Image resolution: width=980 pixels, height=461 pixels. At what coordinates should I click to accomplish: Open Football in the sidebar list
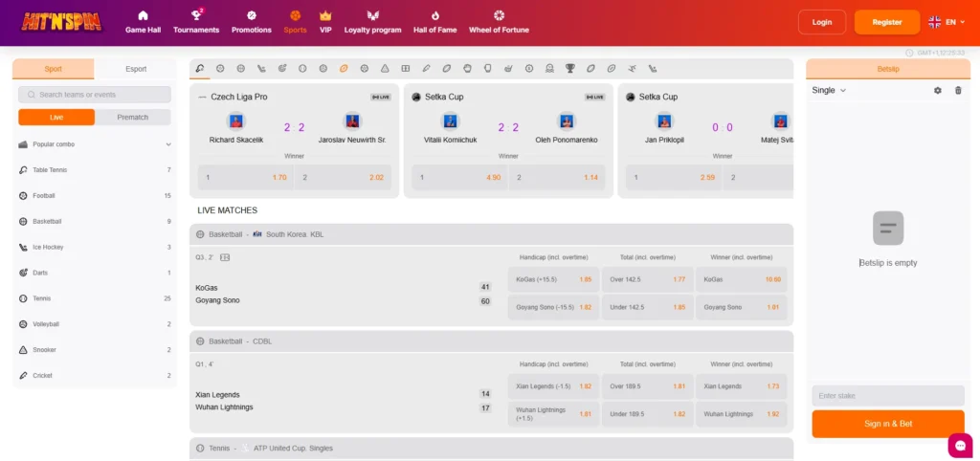(95, 195)
